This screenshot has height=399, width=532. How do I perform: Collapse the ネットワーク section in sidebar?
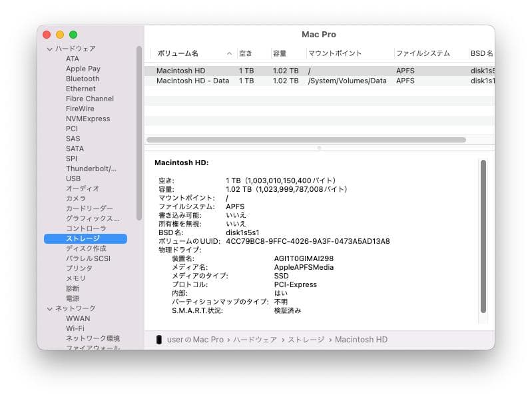pyautogui.click(x=49, y=309)
